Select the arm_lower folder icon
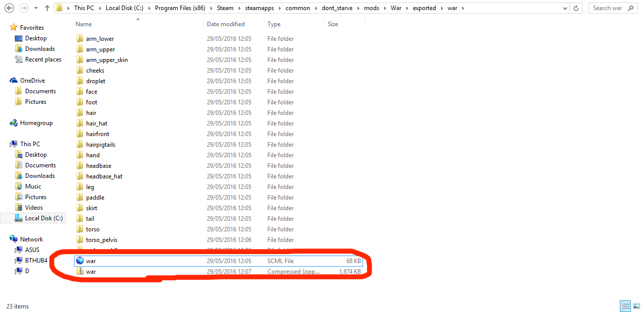Image resolution: width=644 pixels, height=312 pixels. click(80, 39)
